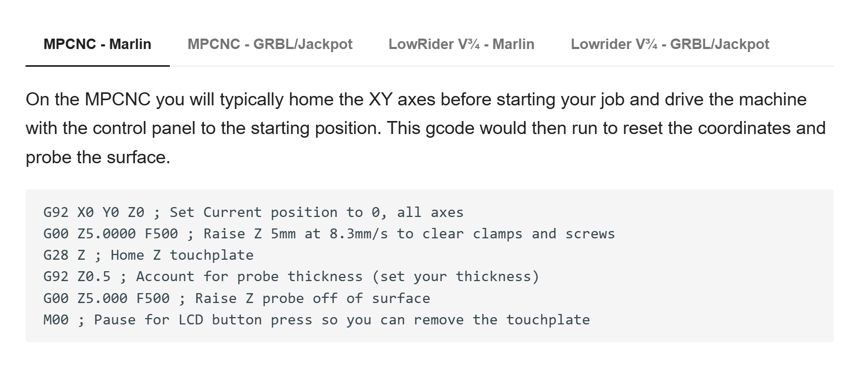Click the "Raise Z probe off of surface" comment
868x375 pixels.
pyautogui.click(x=313, y=299)
